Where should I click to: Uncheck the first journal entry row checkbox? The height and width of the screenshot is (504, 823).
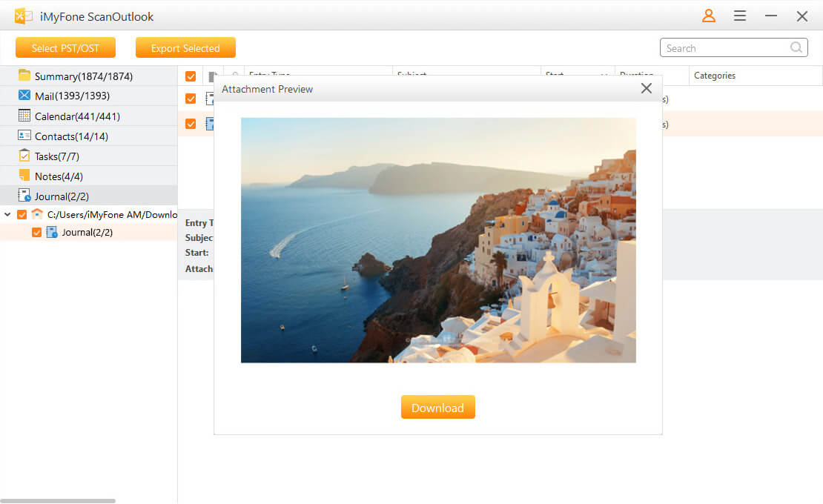191,99
